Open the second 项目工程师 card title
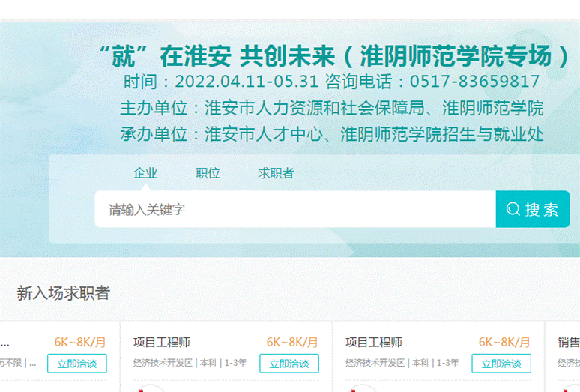Viewport: 580px width, 392px height. [x=374, y=342]
